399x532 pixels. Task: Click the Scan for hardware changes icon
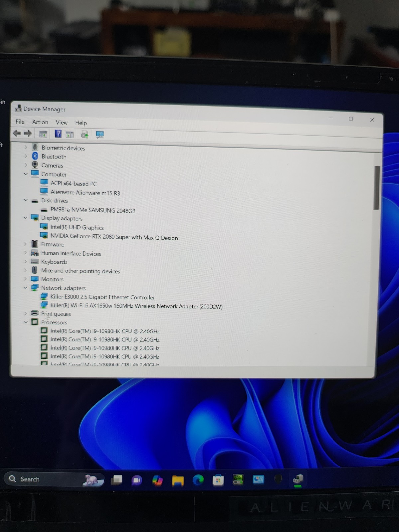[x=100, y=135]
